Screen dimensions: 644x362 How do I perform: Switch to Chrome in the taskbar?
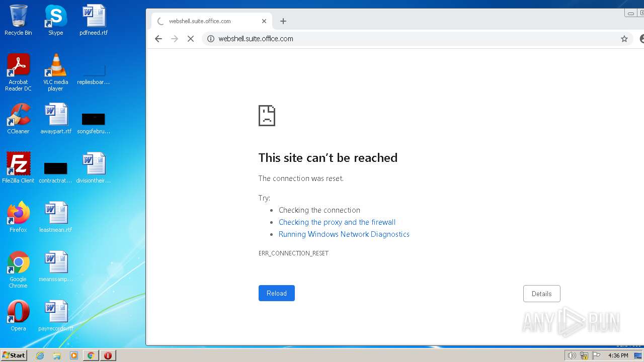pyautogui.click(x=91, y=355)
